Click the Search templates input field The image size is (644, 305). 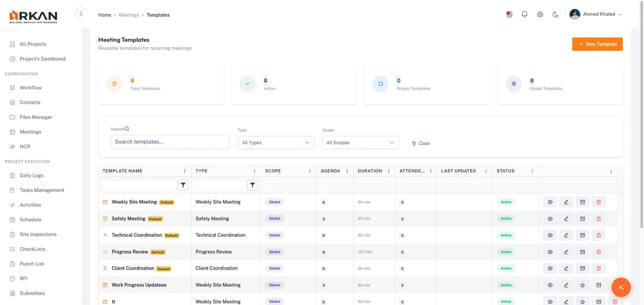point(170,142)
